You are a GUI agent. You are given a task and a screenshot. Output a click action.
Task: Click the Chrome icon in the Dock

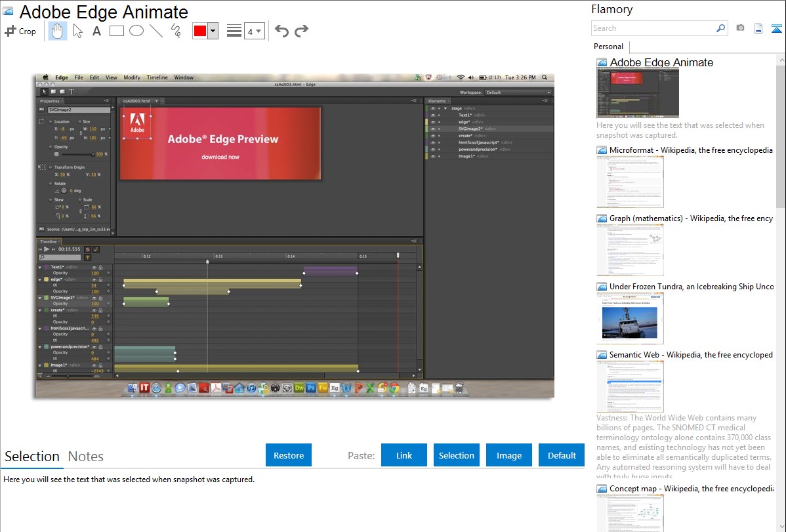pos(394,388)
